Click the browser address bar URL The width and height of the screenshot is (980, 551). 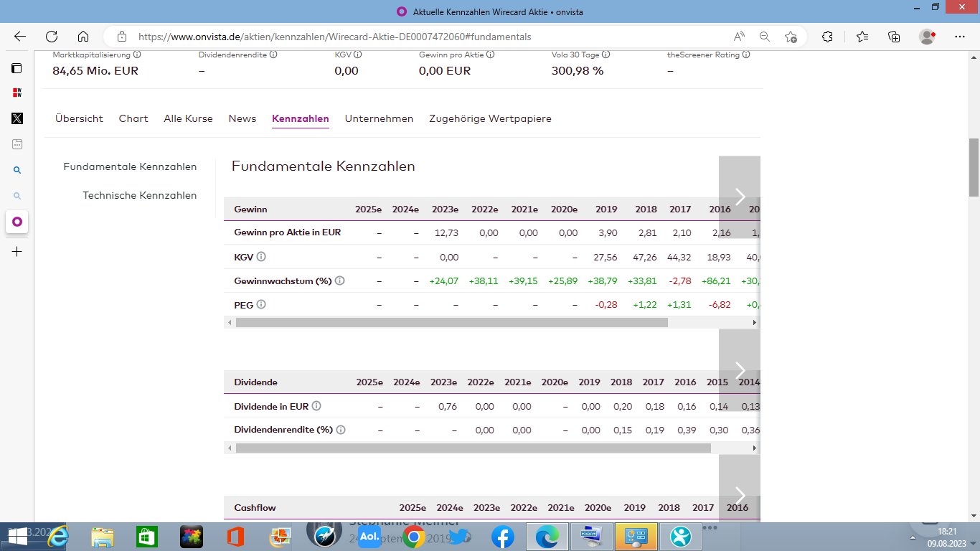tap(334, 37)
